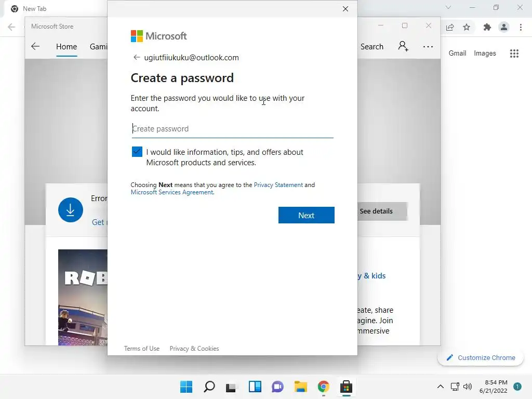The width and height of the screenshot is (532, 399).
Task: Select the Gaming tab in Microsoft Store
Action: [98, 46]
